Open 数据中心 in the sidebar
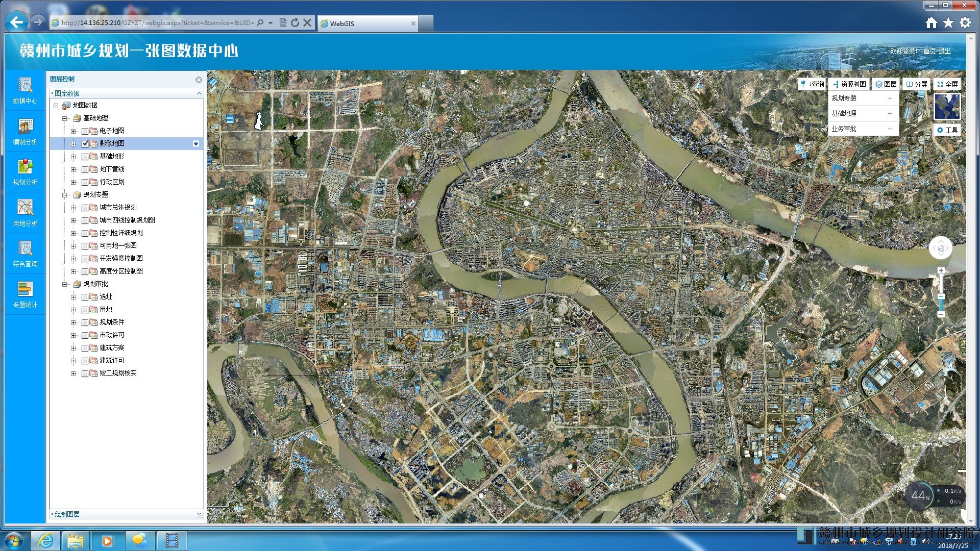Screen dimensions: 980x551 point(25,91)
